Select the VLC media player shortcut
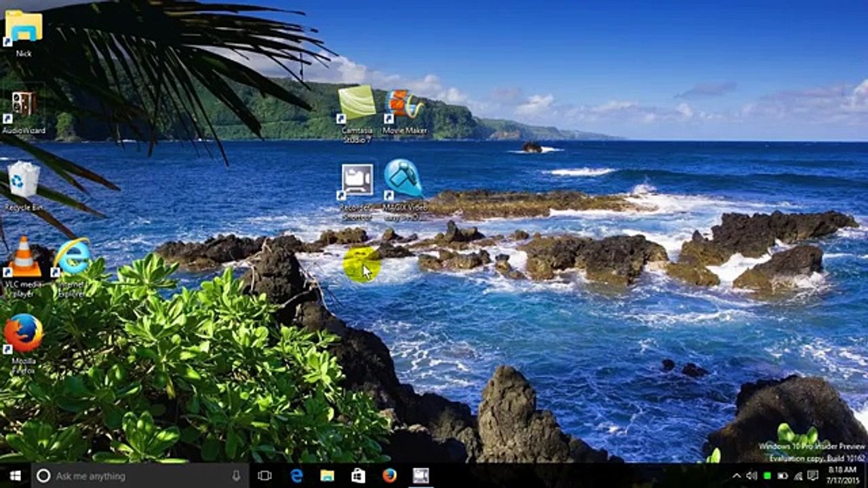Screen dimensions: 868x488 click(24, 266)
